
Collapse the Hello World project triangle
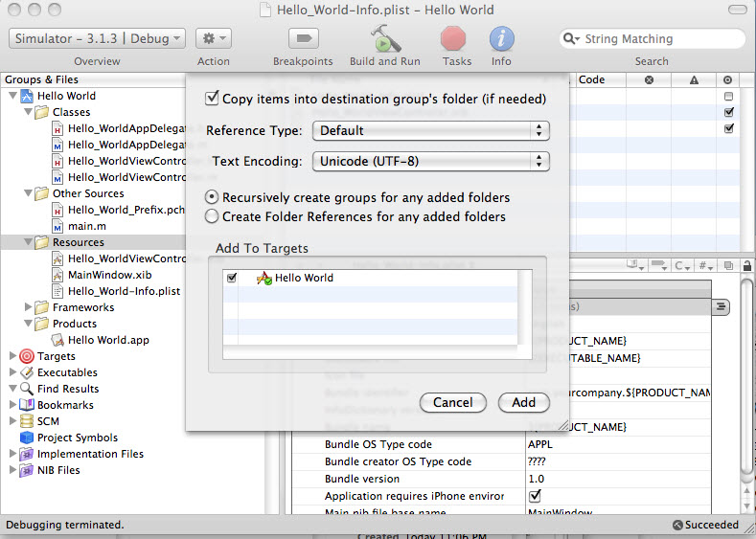pyautogui.click(x=13, y=96)
